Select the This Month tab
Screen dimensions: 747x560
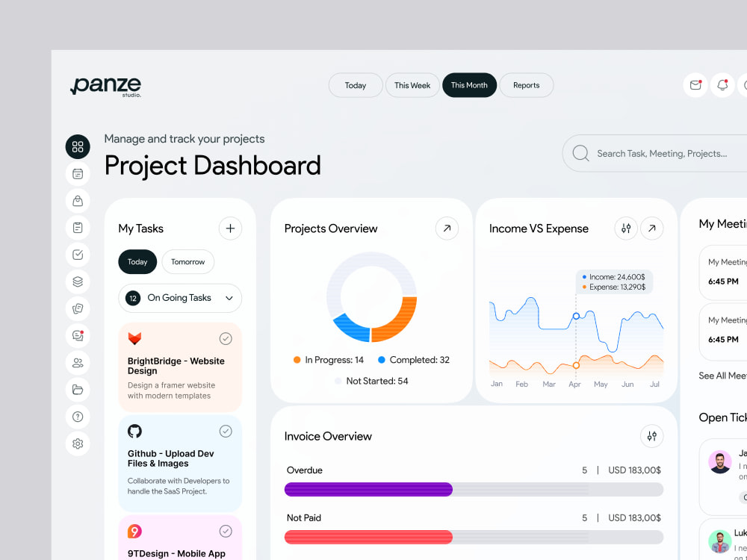coord(469,85)
